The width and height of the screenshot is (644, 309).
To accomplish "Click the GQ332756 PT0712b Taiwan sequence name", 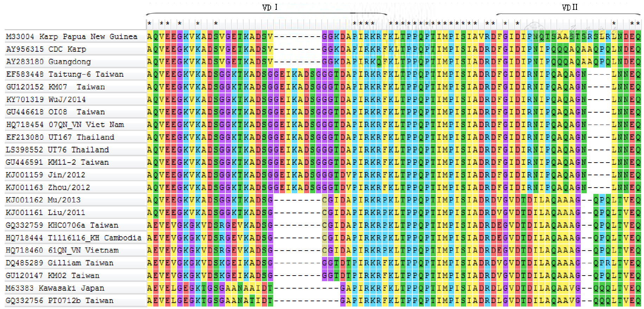I will point(60,301).
